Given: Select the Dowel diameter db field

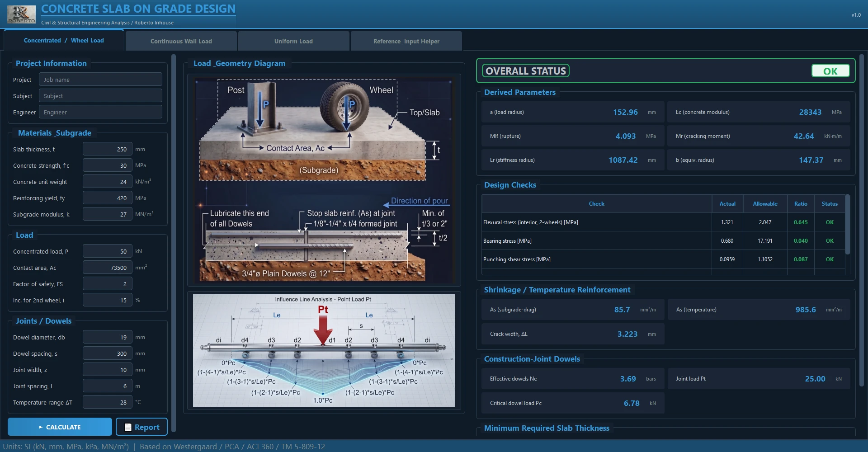Looking at the screenshot, I should point(107,337).
